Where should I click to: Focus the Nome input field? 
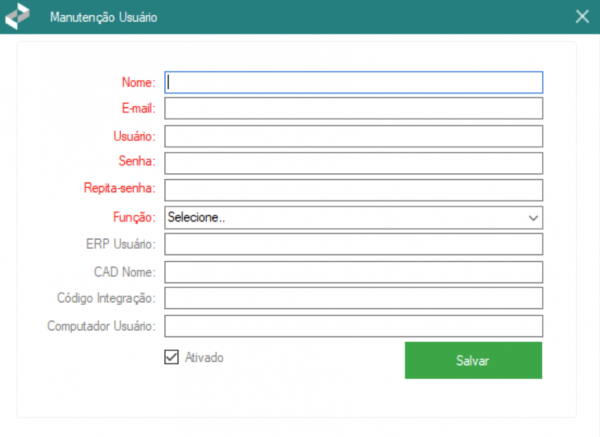(354, 82)
